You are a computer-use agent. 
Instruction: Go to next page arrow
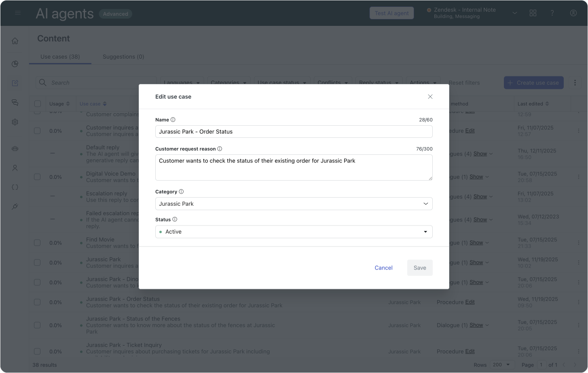pyautogui.click(x=575, y=365)
